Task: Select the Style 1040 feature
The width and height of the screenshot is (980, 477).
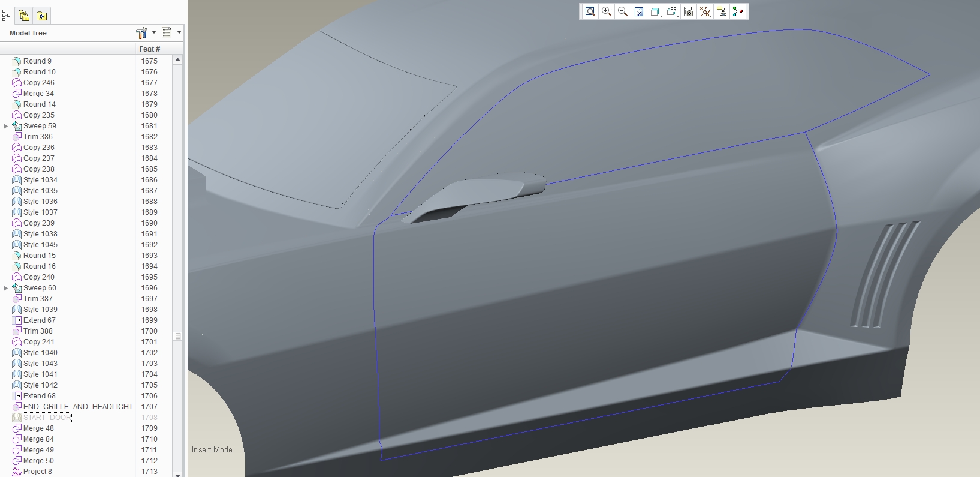Action: [40, 353]
